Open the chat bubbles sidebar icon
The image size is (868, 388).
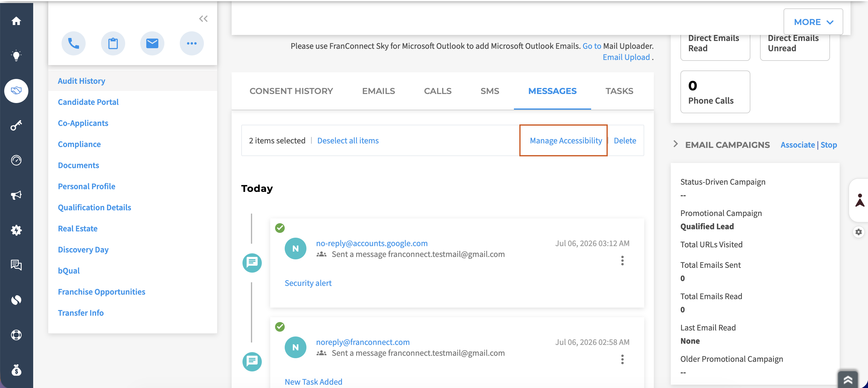(16, 265)
